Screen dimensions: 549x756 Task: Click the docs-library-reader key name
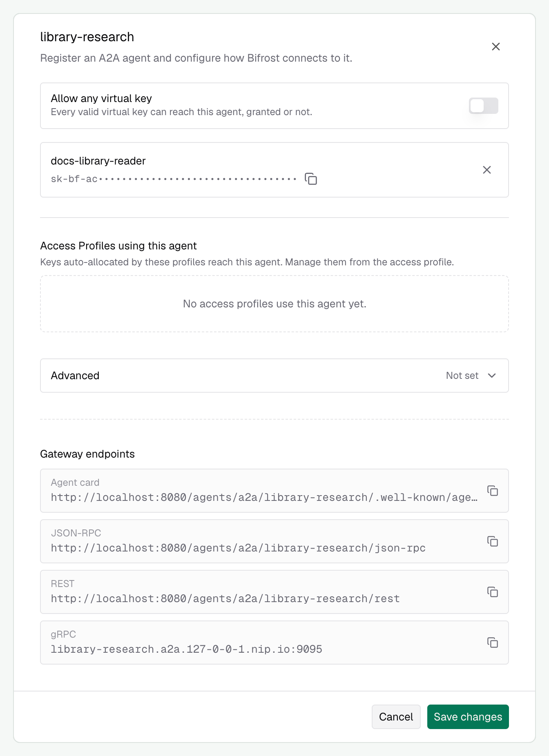(x=98, y=161)
